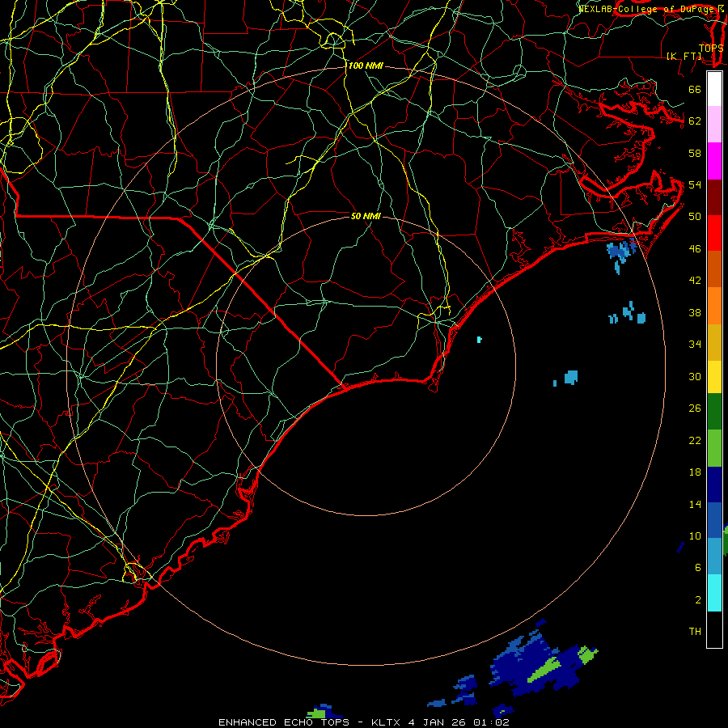Click the "54" legend value

(x=695, y=184)
